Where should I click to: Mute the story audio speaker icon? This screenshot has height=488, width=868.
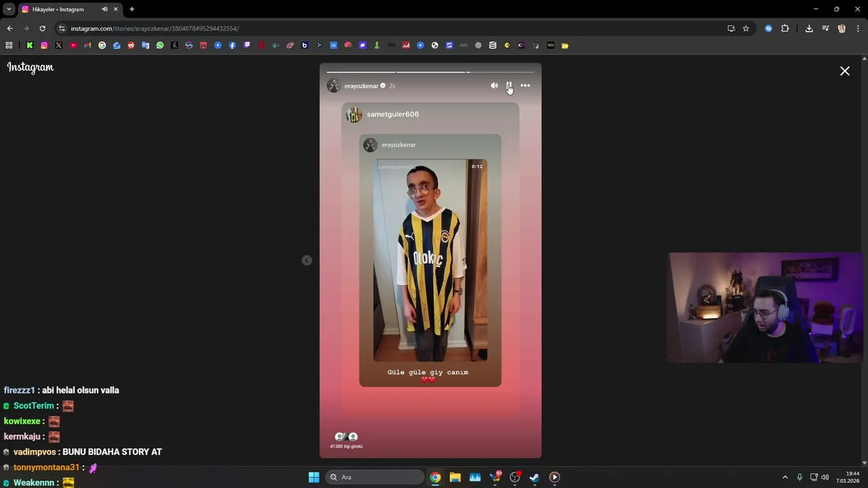click(x=494, y=85)
